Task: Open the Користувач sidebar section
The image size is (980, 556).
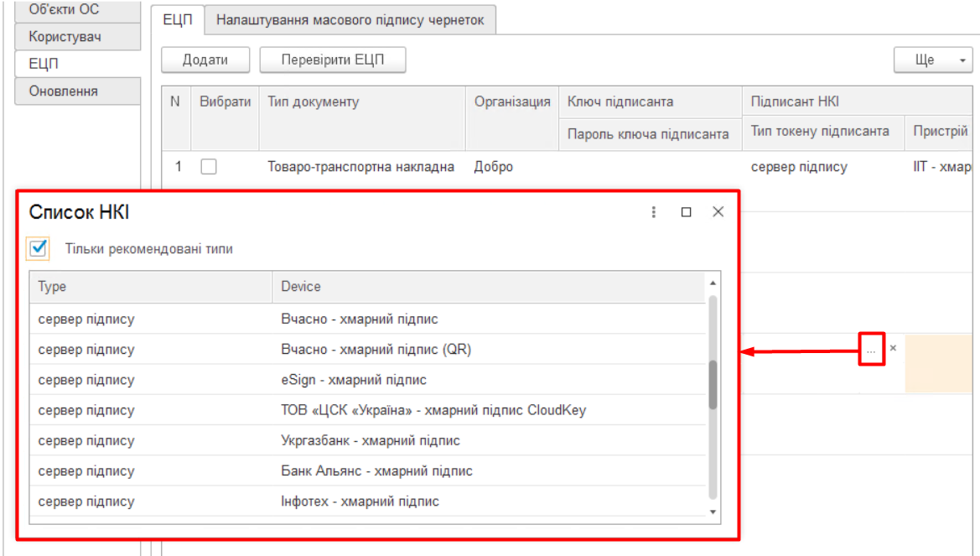Action: 77,37
